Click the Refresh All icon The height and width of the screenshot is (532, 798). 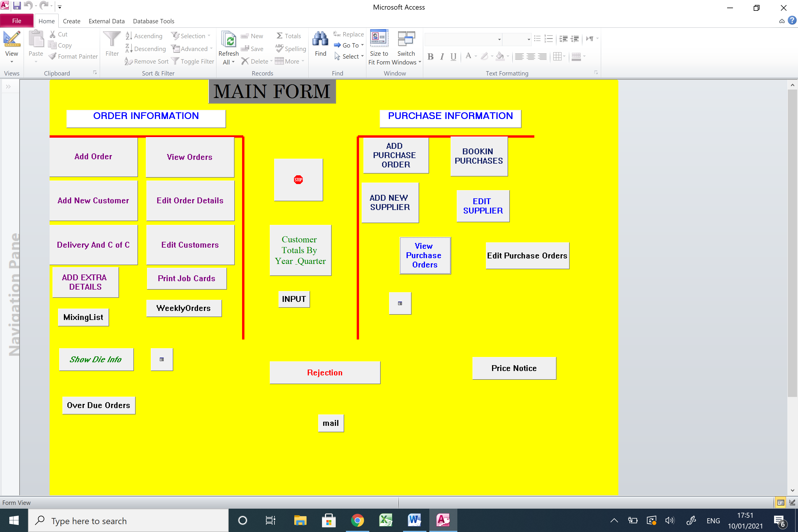229,40
